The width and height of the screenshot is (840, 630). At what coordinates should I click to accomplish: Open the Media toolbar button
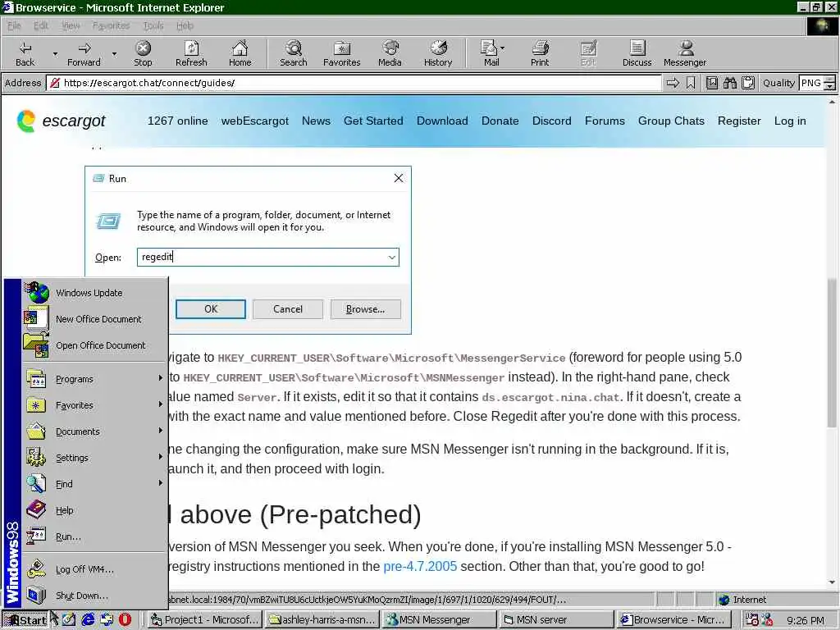tap(390, 53)
